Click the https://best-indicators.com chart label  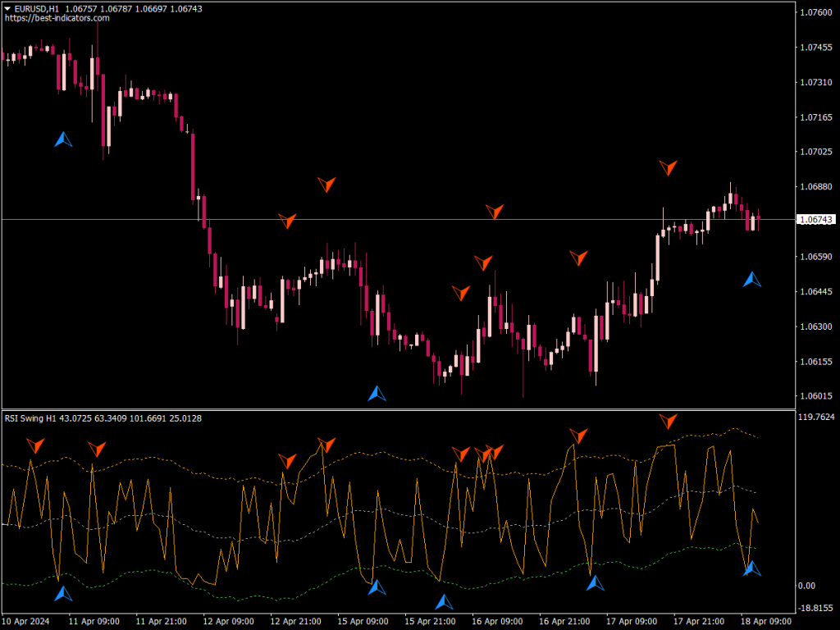(x=57, y=18)
